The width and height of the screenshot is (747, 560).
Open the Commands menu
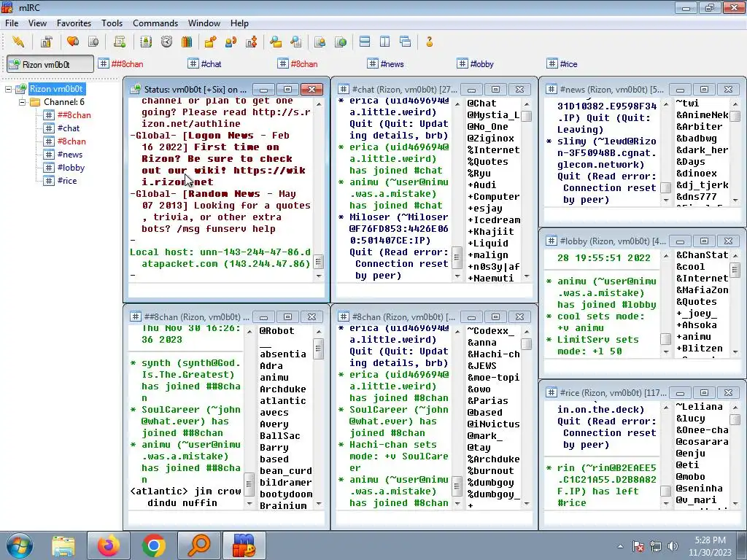tap(155, 23)
